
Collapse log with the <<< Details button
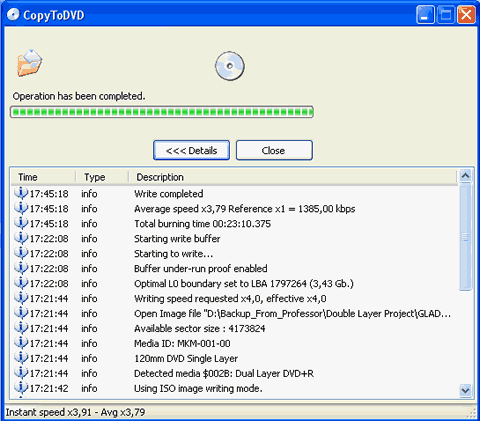191,150
